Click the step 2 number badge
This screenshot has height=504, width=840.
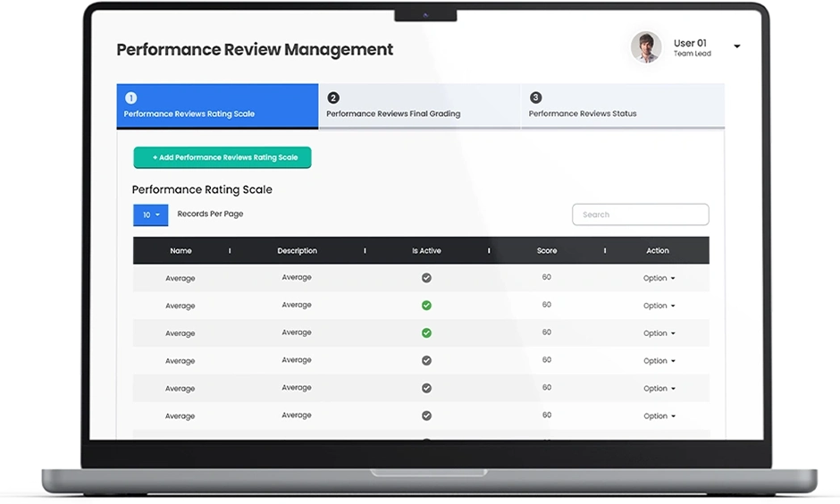pyautogui.click(x=333, y=98)
